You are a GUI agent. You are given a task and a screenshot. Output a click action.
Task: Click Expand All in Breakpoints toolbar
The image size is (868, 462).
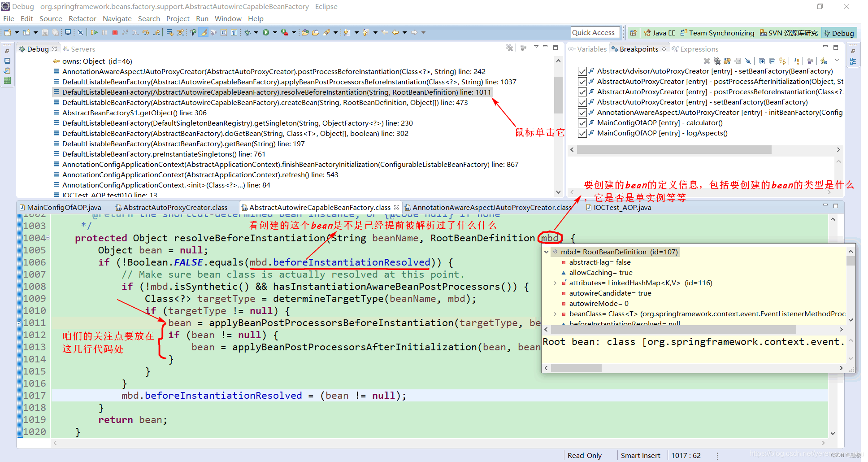762,61
